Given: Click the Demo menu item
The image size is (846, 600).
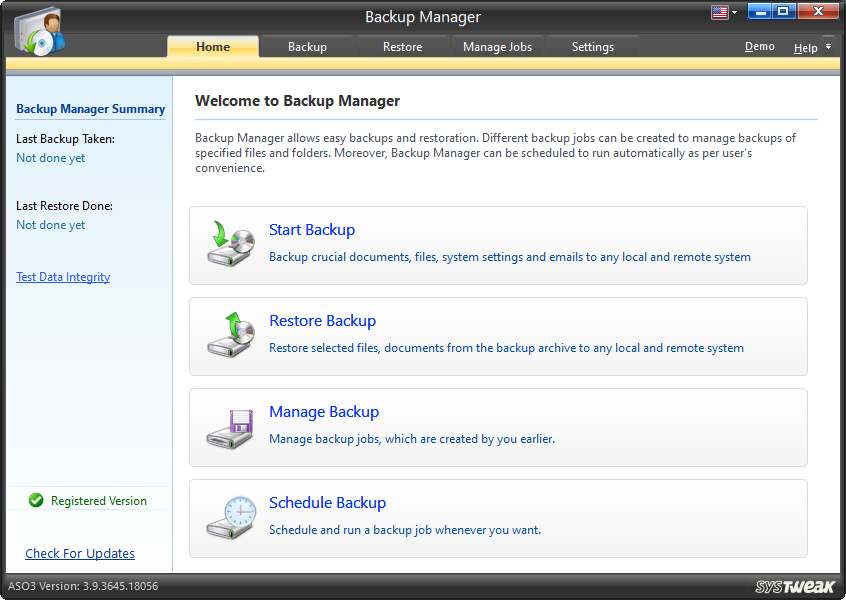Looking at the screenshot, I should click(x=760, y=47).
